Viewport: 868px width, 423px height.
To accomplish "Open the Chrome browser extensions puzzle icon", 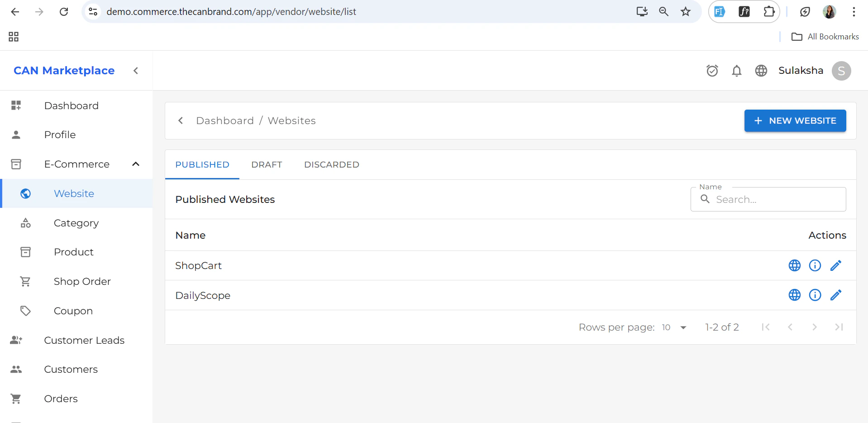I will pos(769,11).
